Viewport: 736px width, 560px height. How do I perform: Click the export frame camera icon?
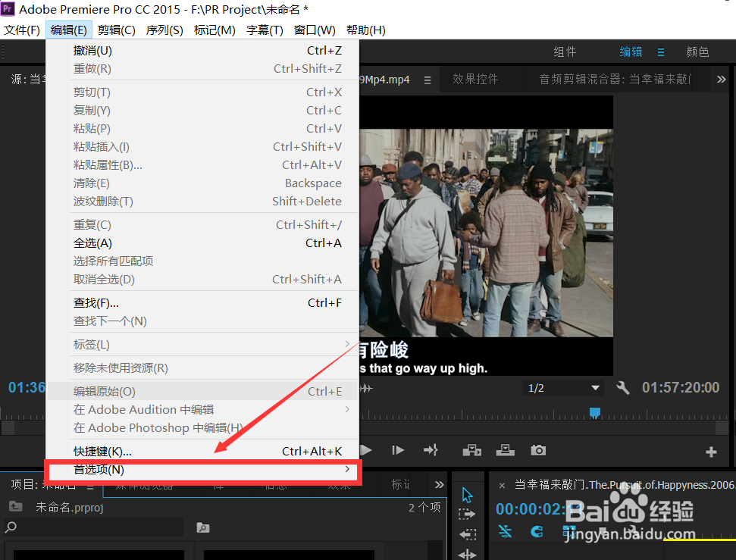538,451
